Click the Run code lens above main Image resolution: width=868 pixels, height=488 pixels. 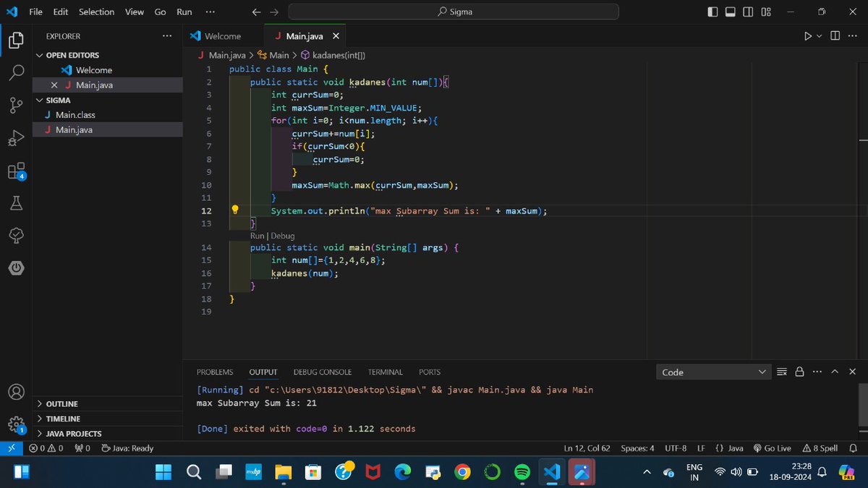tap(258, 236)
